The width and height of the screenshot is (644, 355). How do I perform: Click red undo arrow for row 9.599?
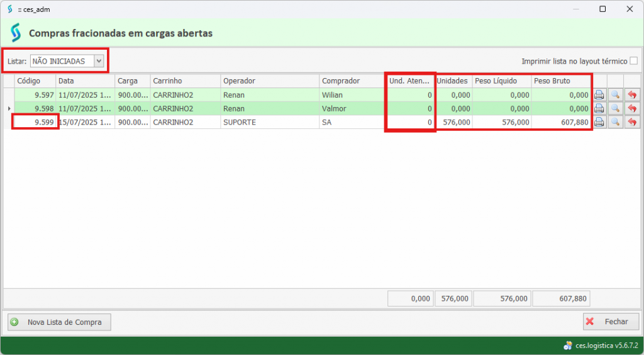coord(632,122)
